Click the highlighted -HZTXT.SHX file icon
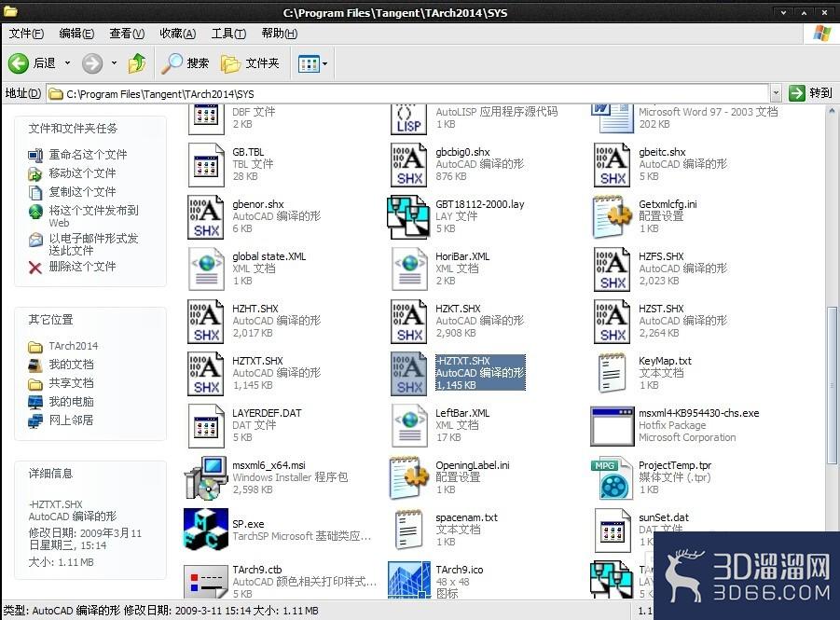This screenshot has height=620, width=840. [x=409, y=374]
